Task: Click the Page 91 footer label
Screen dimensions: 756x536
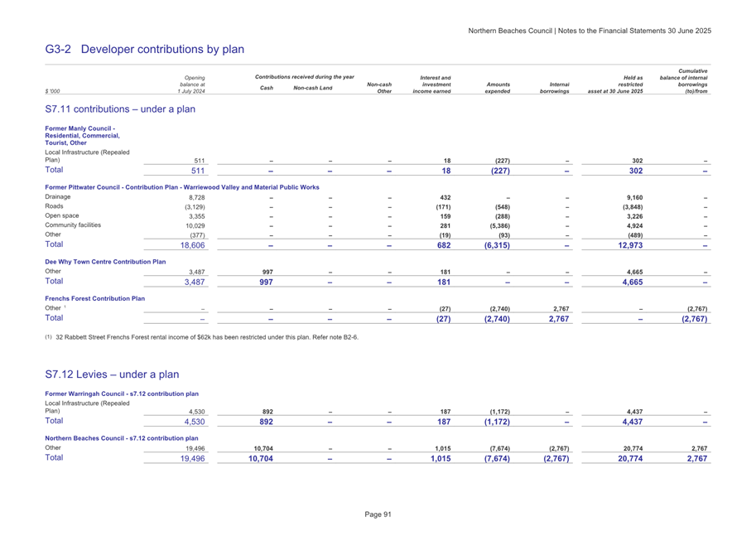Action: click(x=378, y=514)
